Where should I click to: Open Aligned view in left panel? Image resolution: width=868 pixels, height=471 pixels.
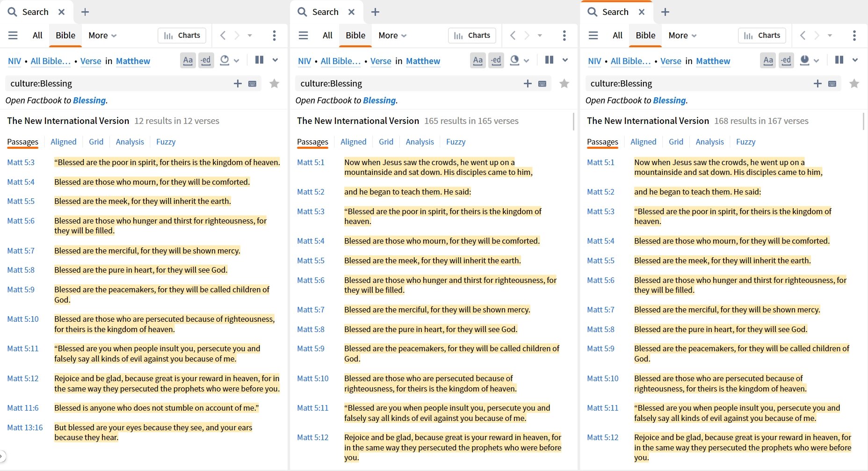(64, 142)
